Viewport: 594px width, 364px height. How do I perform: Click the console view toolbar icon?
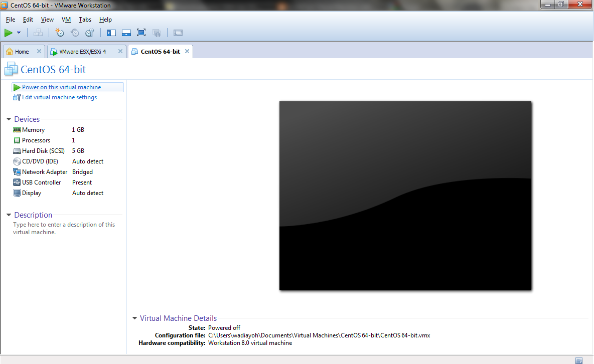(x=178, y=33)
